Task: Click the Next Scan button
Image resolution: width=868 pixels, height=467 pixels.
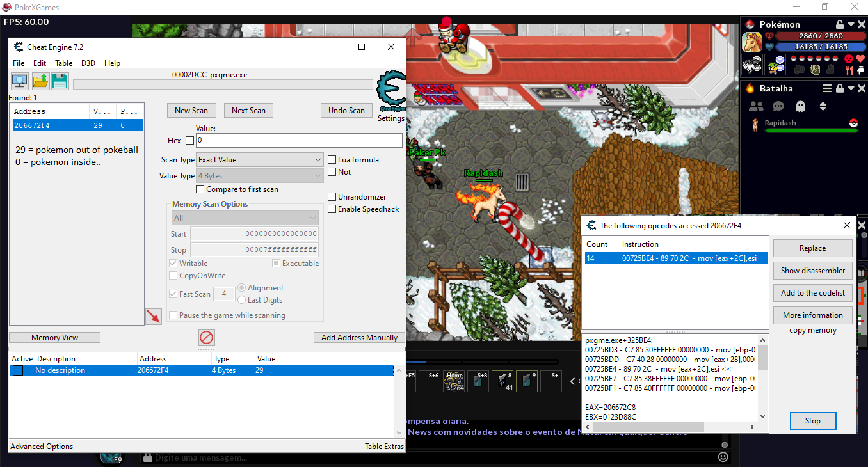Action: [x=248, y=111]
